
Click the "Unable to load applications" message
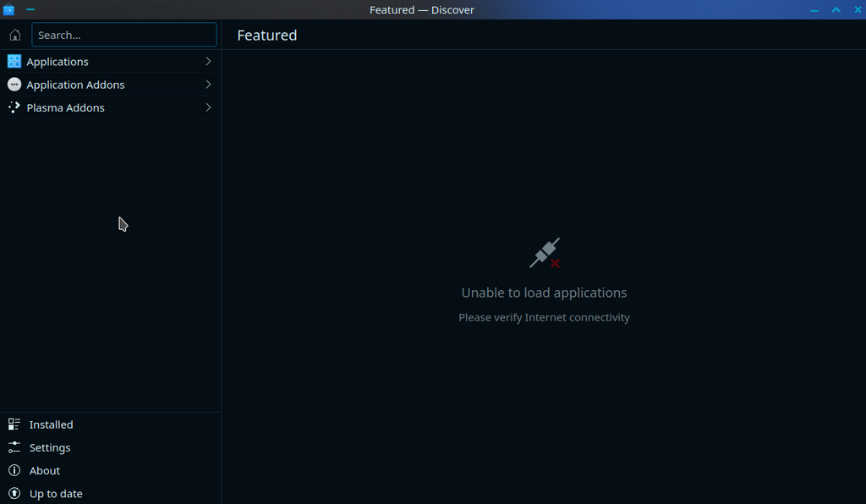click(x=544, y=293)
